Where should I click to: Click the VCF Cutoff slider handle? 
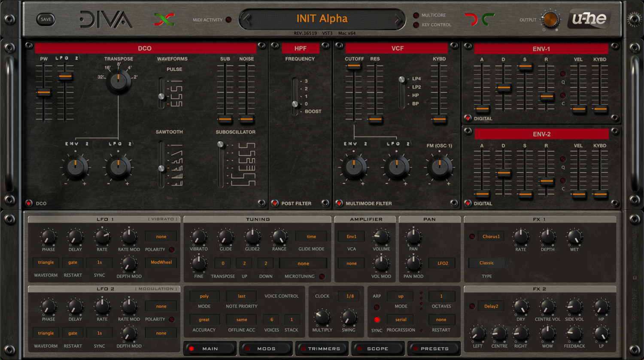coord(354,66)
